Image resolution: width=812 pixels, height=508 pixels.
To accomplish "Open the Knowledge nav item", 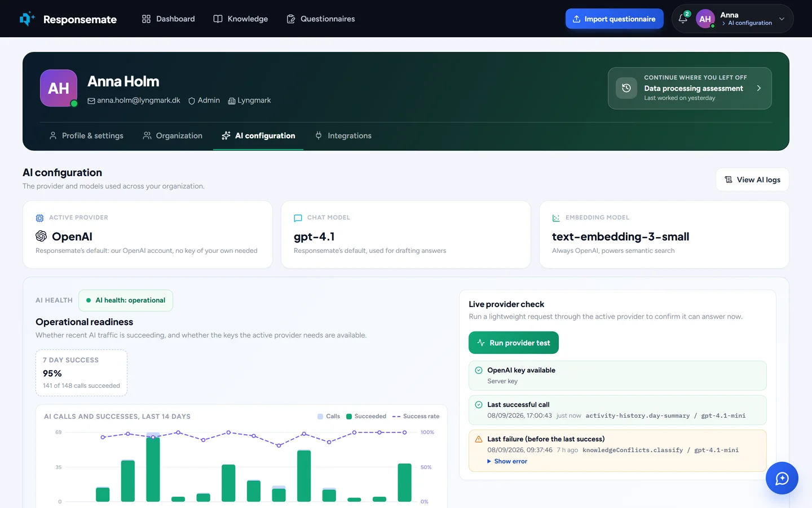I will pos(241,19).
